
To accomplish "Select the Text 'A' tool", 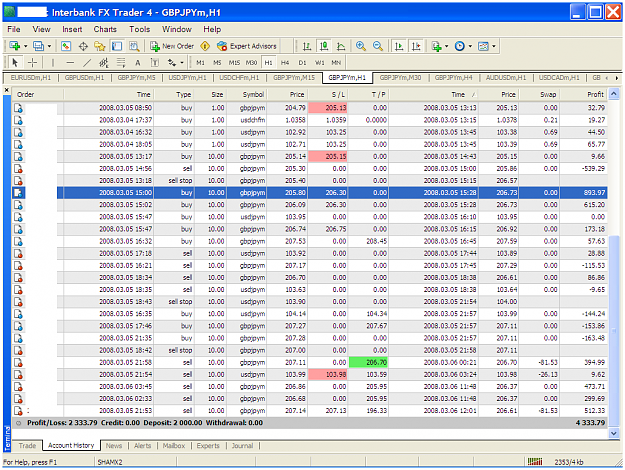I will (138, 63).
